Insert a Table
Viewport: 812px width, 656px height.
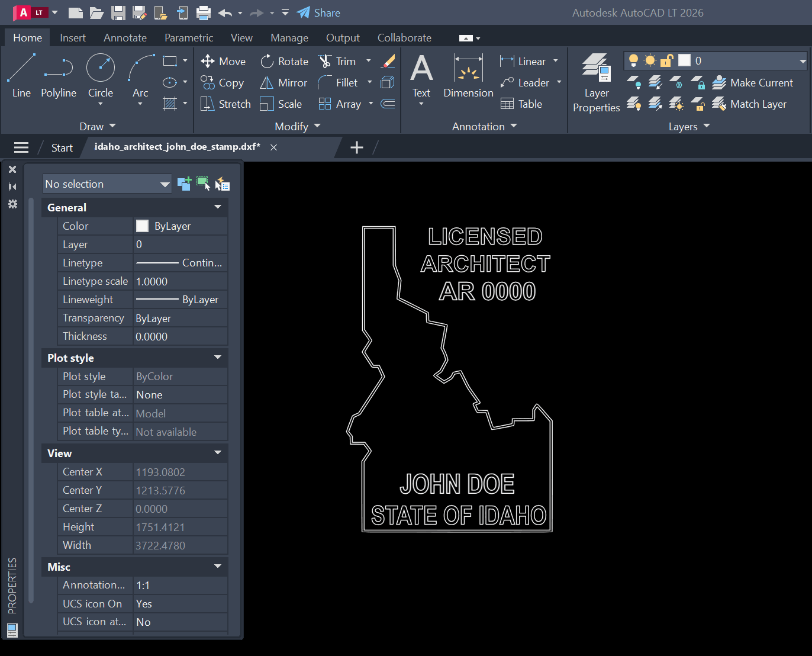521,104
